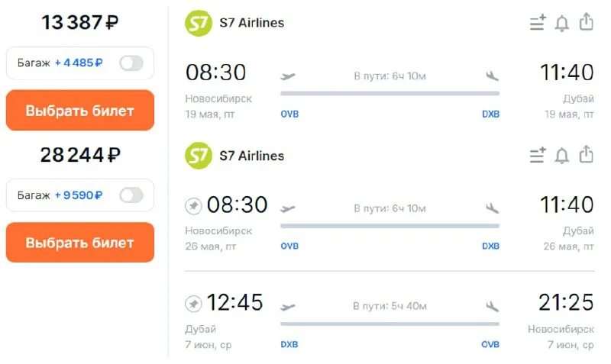Enable baggage for +9 590 ₽

131,195
